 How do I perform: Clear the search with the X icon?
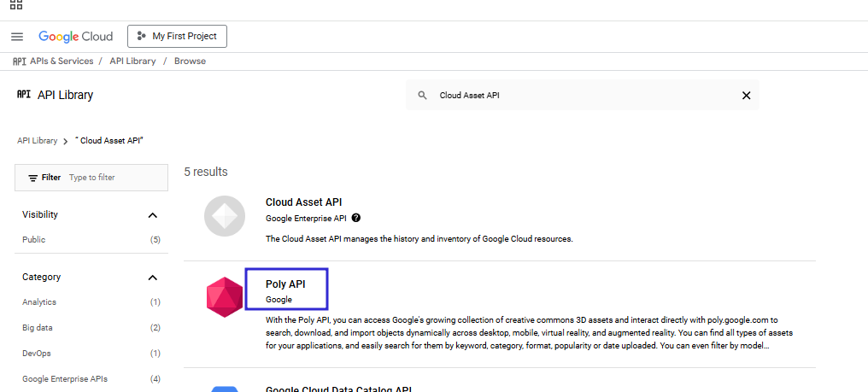pos(746,96)
